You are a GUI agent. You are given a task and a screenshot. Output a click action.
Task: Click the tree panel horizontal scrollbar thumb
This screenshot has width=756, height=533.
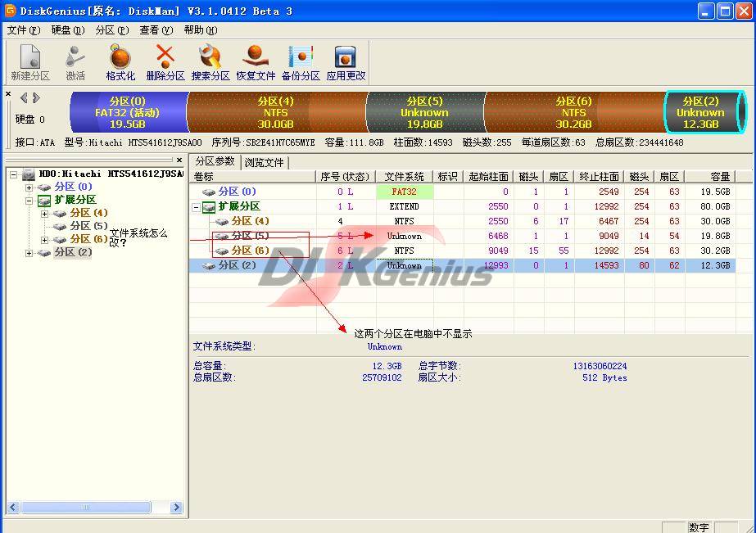click(86, 507)
